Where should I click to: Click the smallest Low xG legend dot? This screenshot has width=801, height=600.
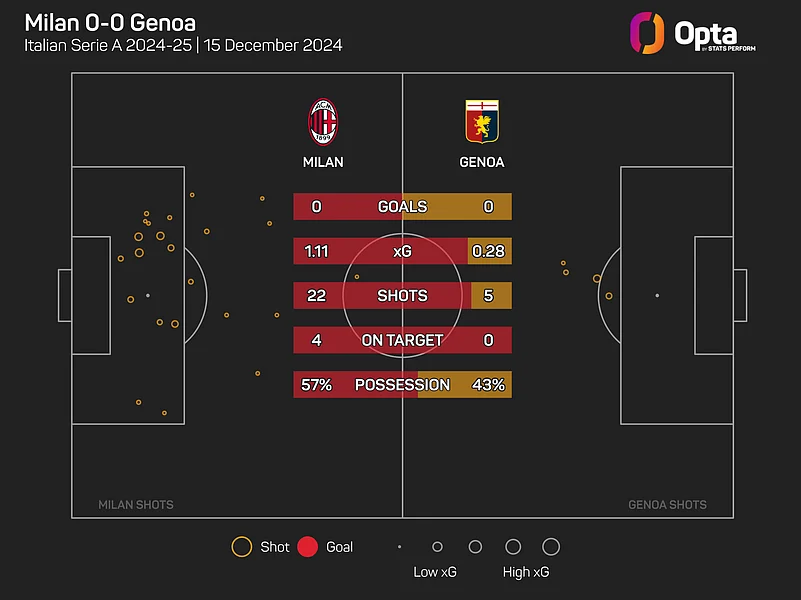pos(399,547)
